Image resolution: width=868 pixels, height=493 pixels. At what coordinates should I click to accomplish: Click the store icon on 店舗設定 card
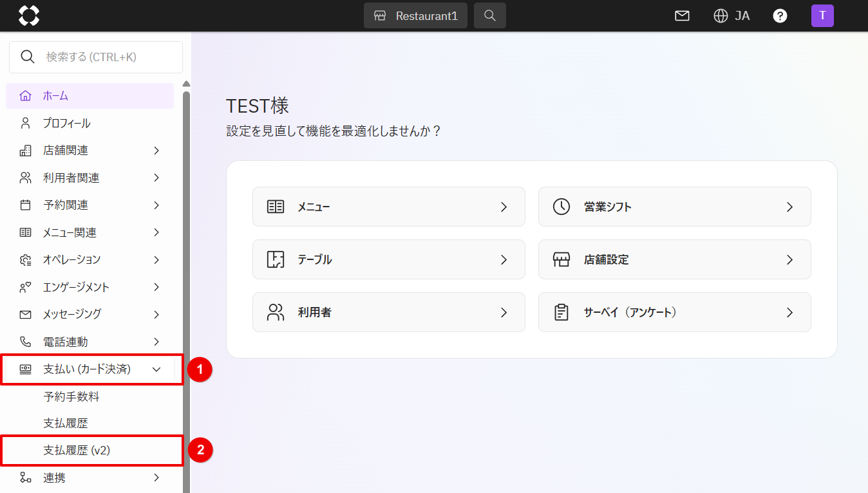pyautogui.click(x=561, y=259)
